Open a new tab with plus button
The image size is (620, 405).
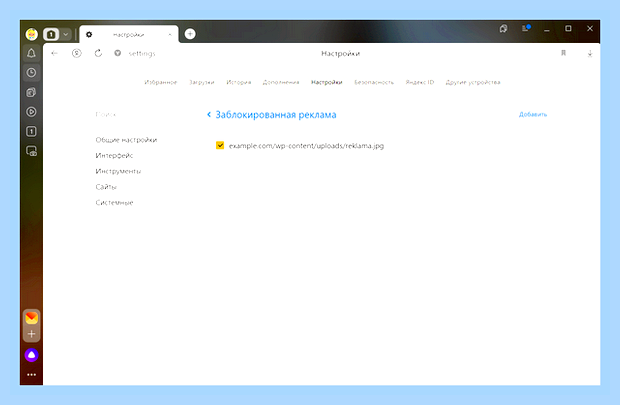(190, 34)
